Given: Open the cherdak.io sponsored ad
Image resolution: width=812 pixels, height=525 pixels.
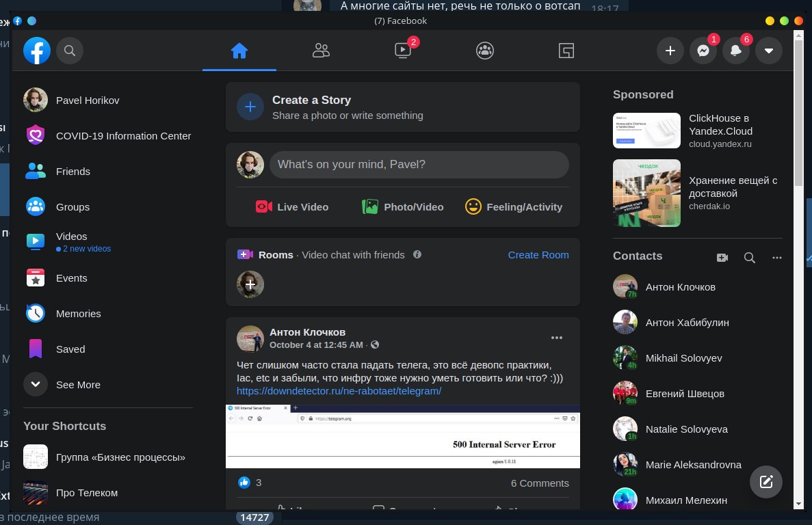Looking at the screenshot, I should pos(698,193).
